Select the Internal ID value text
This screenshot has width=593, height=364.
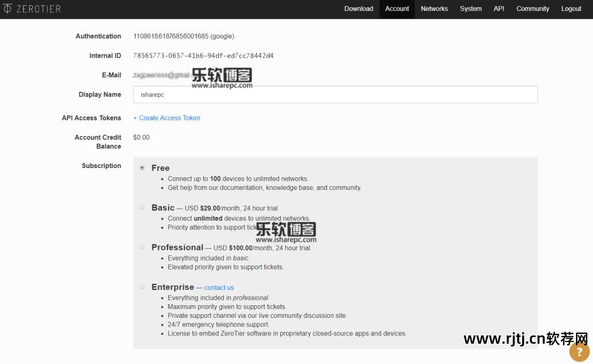coord(203,55)
